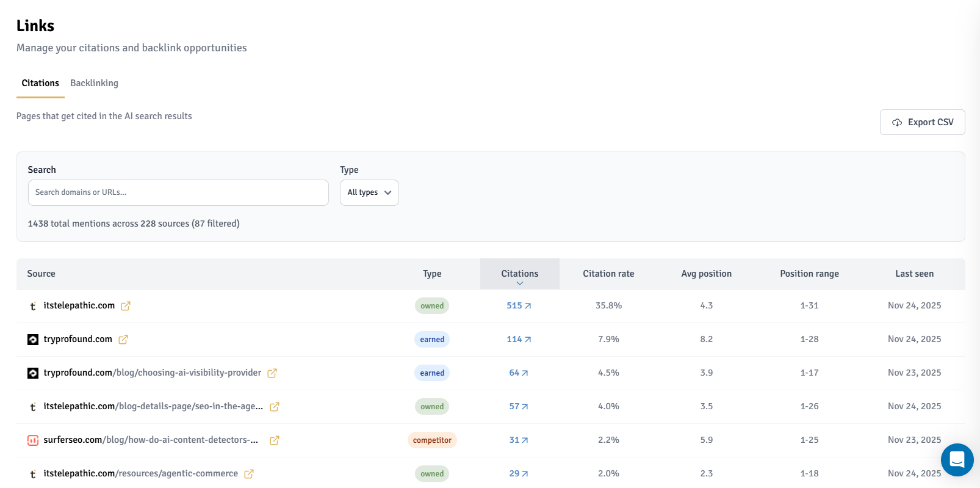The image size is (980, 488).
Task: Click the Type column header
Action: (x=432, y=274)
